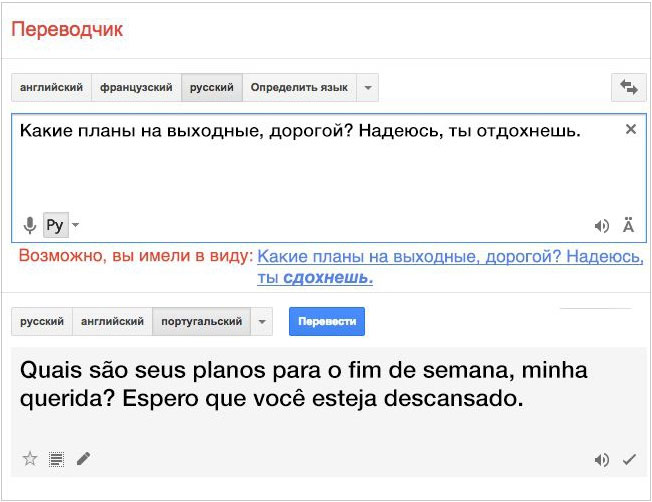Follow the suggested сдохнешь correction link

click(328, 277)
